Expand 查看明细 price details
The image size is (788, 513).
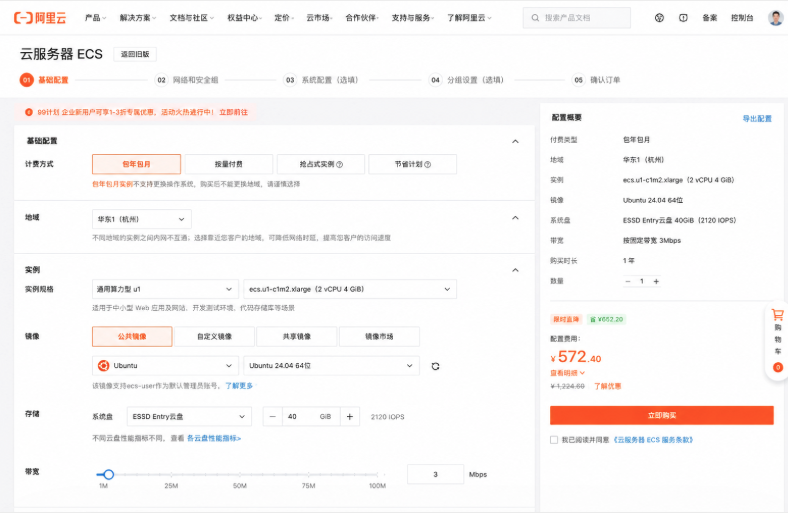567,373
